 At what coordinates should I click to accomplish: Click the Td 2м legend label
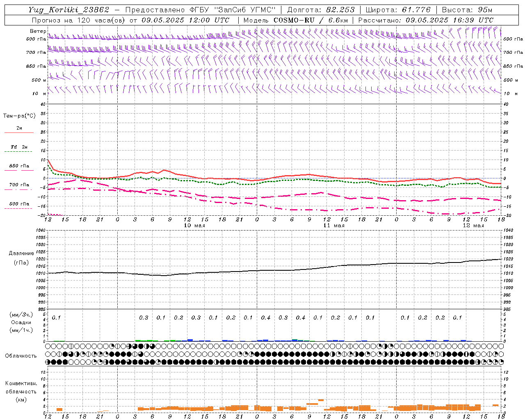(19, 147)
